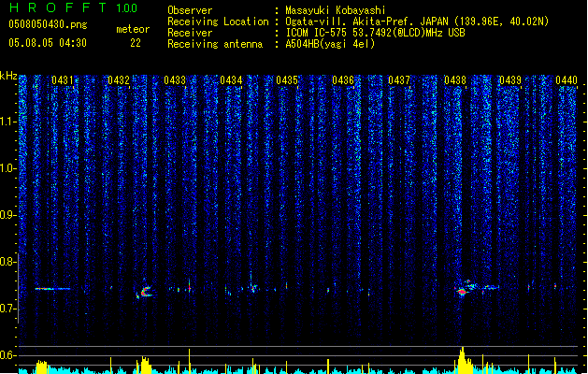Click the 1.0 frequency axis label
This screenshot has height=374, width=588.
coord(7,168)
